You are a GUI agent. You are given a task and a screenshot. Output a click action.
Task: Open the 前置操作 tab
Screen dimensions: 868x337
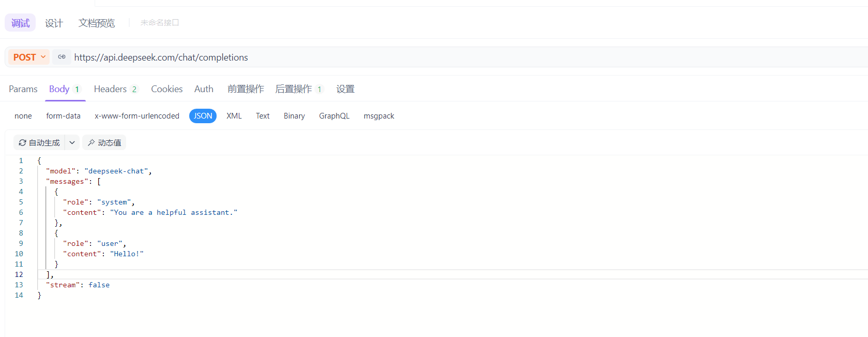[x=246, y=89]
